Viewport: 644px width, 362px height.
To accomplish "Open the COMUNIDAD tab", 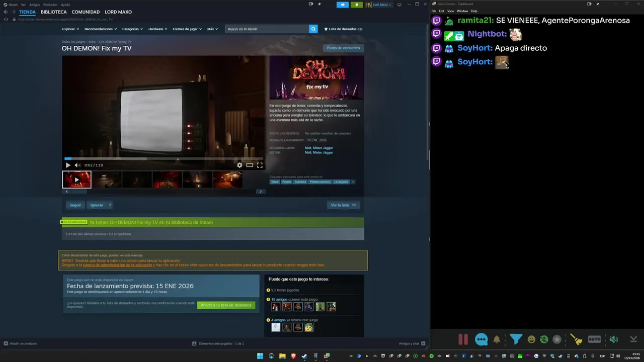I will click(86, 12).
